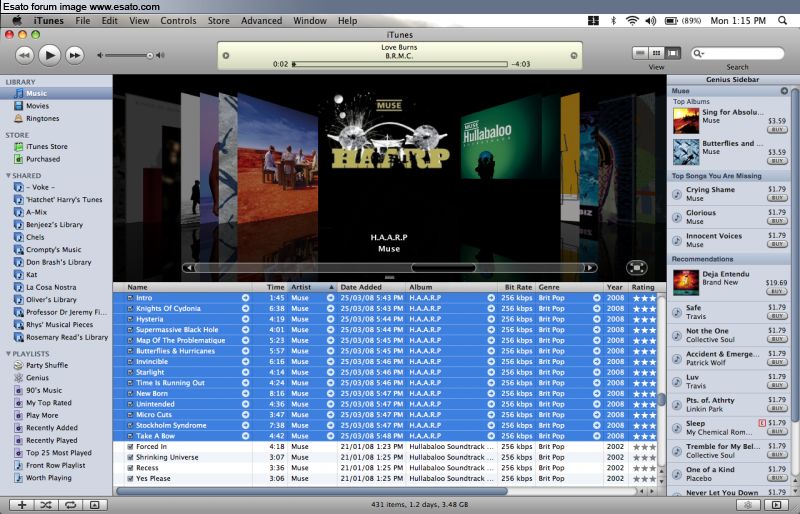This screenshot has height=514, width=800.
Task: Sort by the Year column header
Action: [x=615, y=287]
